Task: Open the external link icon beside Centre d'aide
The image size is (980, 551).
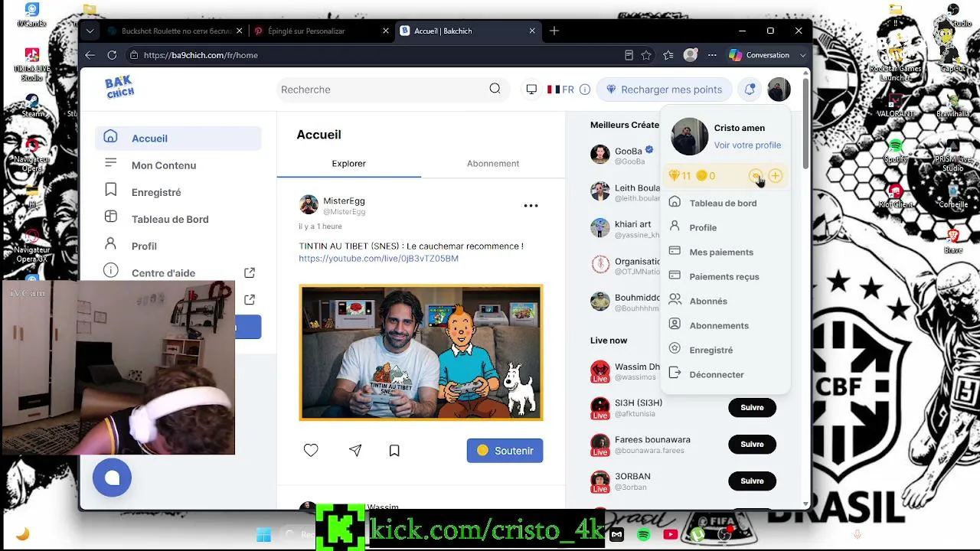Action: [x=250, y=272]
